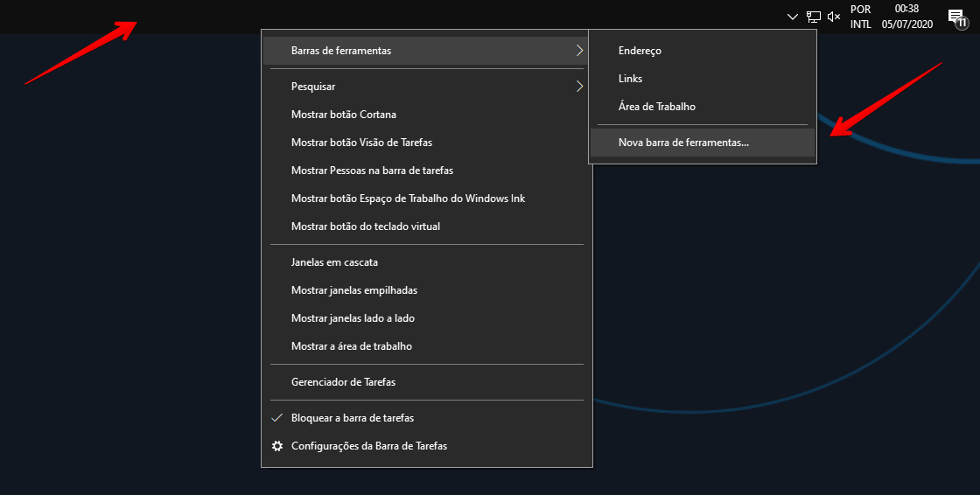
Task: Select Nova barra de ferramentas option
Action: pos(683,143)
